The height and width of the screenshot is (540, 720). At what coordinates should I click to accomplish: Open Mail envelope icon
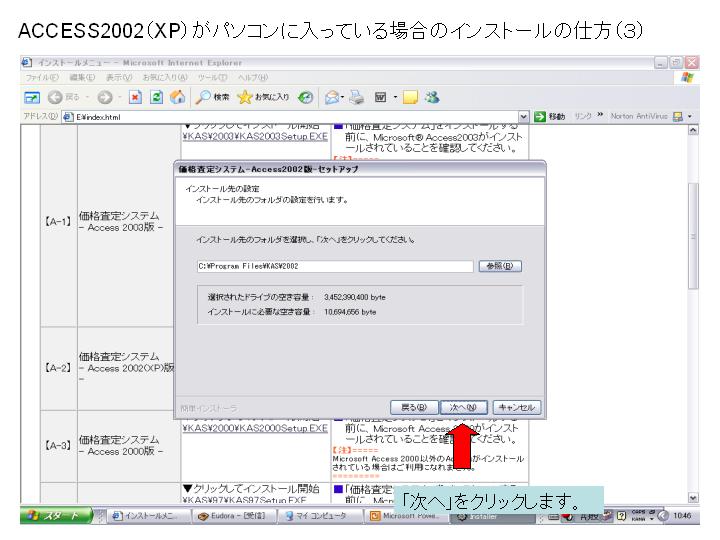(332, 97)
